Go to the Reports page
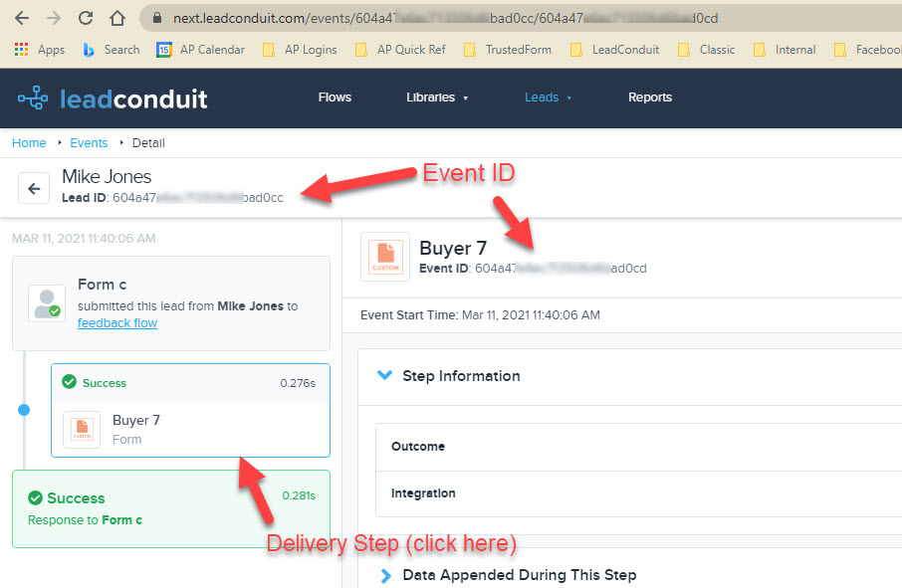 [x=650, y=98]
